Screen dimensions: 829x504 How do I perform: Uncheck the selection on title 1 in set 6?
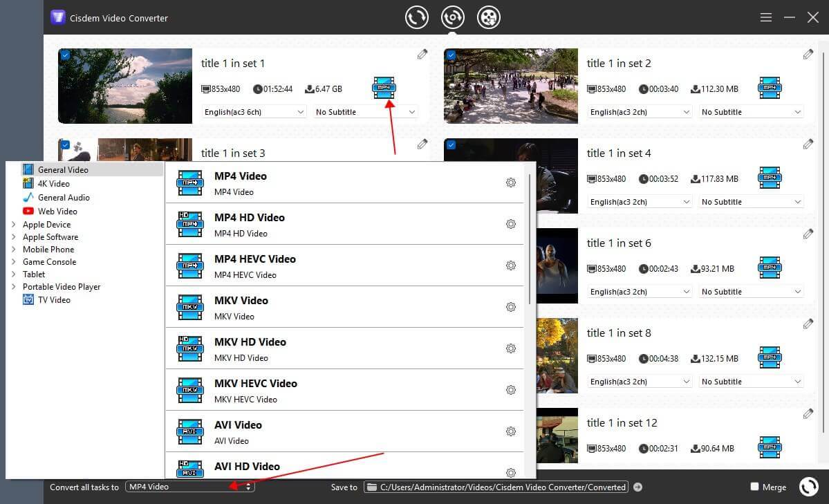pos(451,234)
